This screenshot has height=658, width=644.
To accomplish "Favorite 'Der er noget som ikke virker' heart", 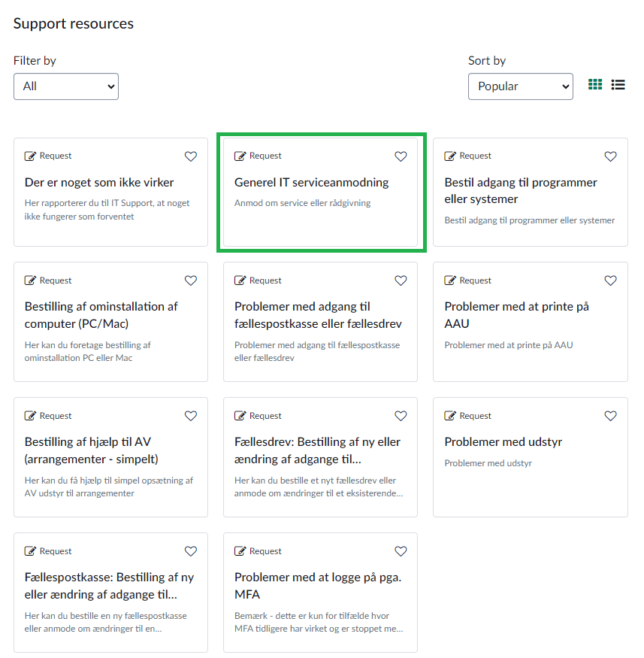I will [x=191, y=156].
